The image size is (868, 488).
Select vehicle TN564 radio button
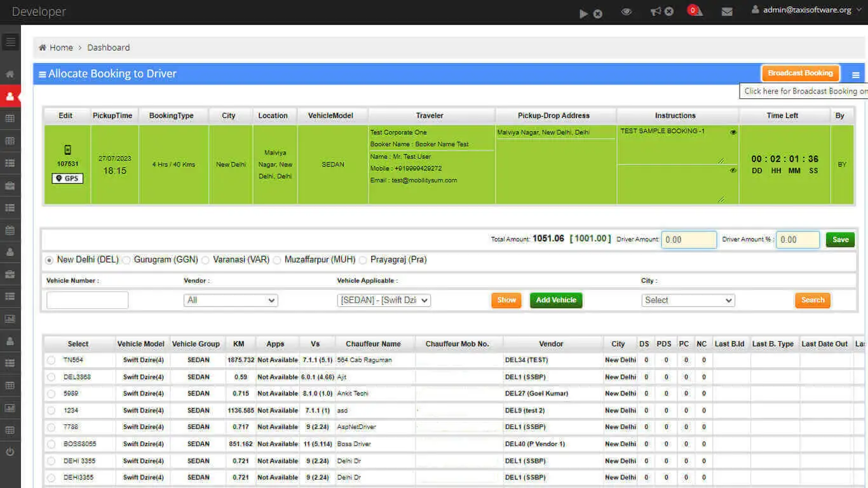point(51,360)
